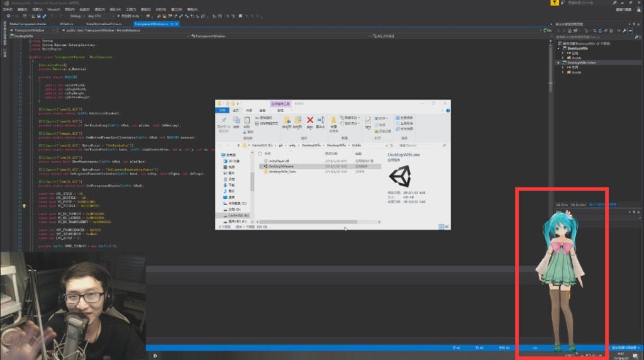Collapse the DesktopWife.Editor project node

[x=558, y=63]
